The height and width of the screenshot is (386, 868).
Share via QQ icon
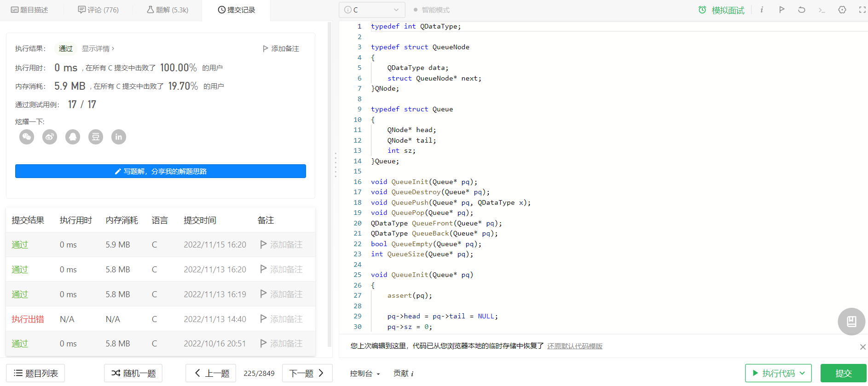(x=73, y=137)
